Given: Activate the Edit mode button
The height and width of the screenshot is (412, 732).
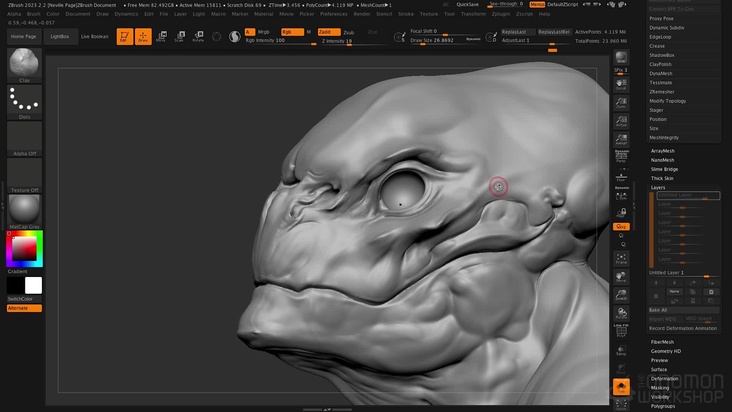Looking at the screenshot, I should (x=125, y=36).
